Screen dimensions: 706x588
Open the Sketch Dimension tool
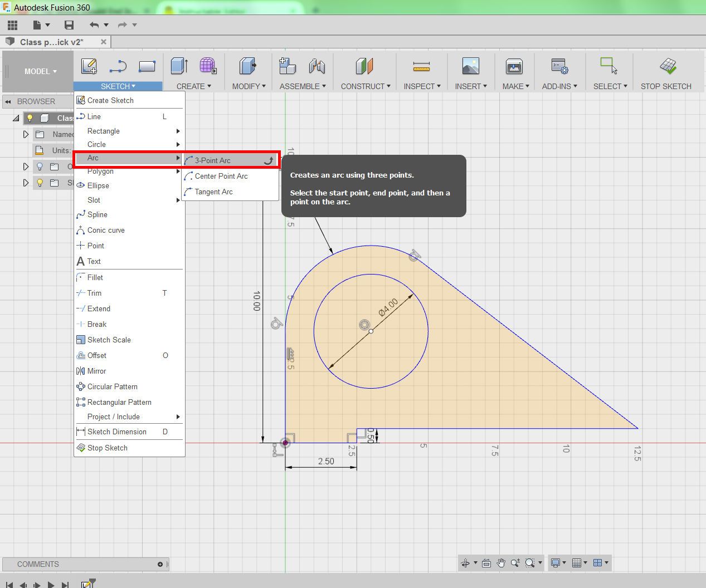117,432
